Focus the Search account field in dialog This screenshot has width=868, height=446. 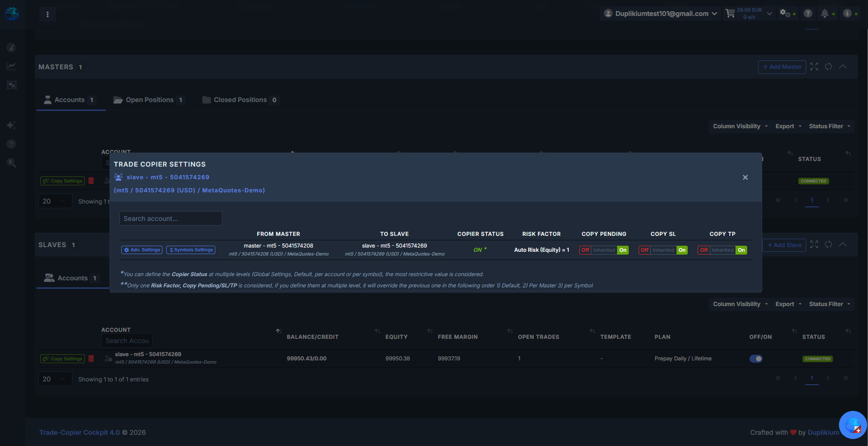pyautogui.click(x=171, y=219)
